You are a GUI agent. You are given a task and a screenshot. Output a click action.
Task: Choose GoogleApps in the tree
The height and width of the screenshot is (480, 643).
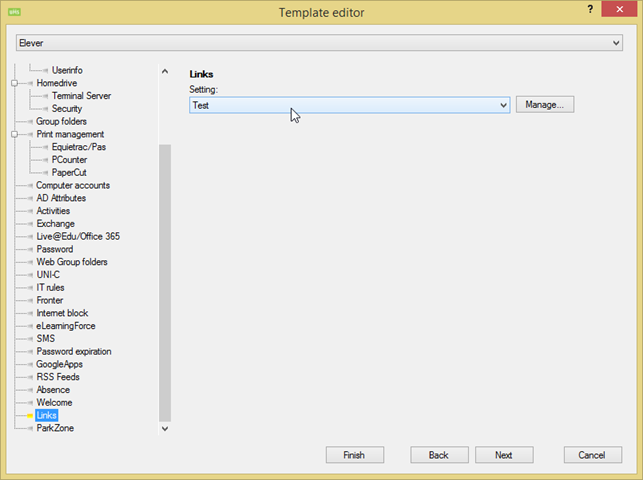click(62, 364)
